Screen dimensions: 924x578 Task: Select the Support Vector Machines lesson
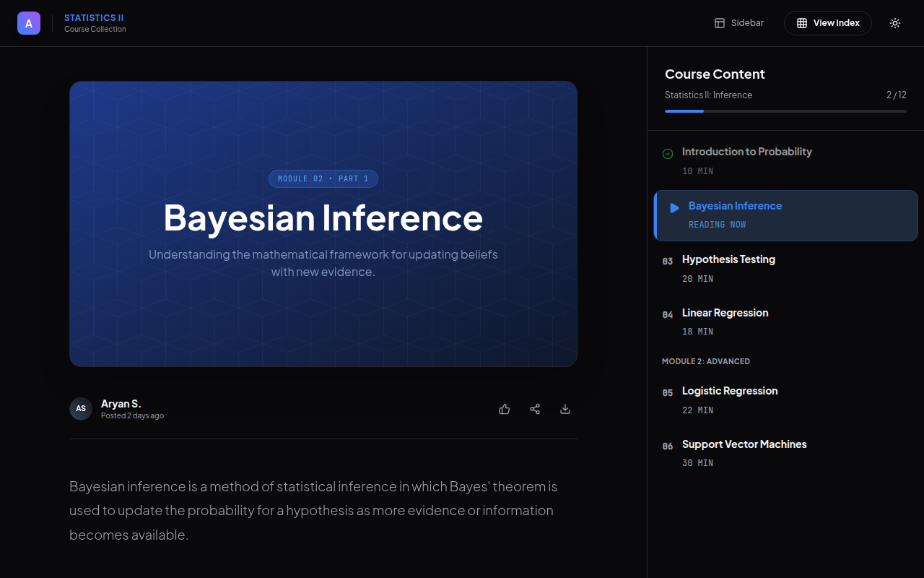(744, 444)
